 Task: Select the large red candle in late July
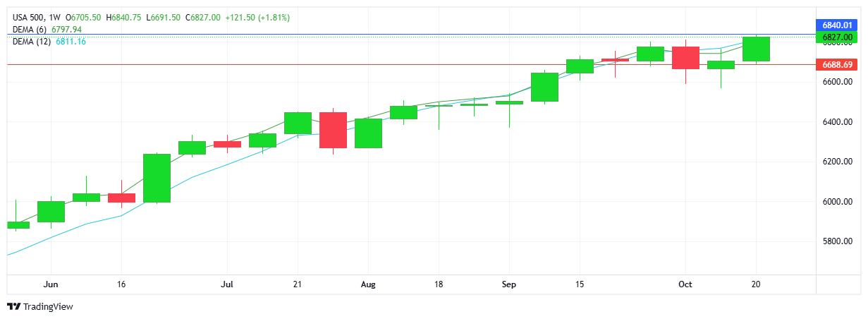333,130
